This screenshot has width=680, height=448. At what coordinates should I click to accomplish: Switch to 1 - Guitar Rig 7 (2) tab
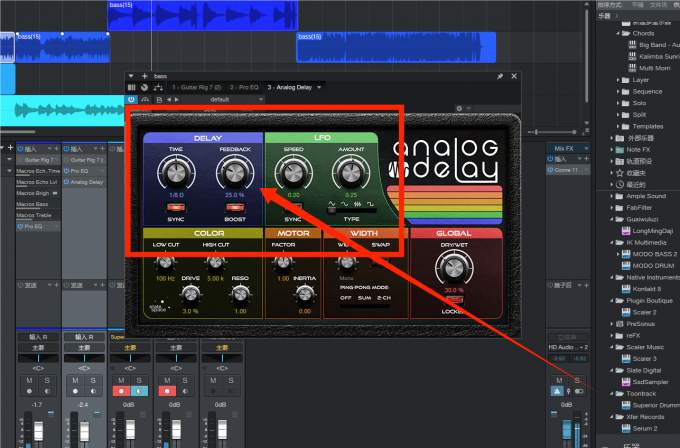tap(196, 88)
